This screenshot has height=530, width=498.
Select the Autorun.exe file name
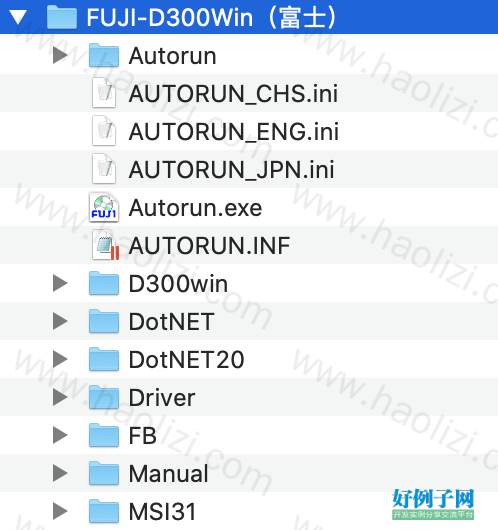[195, 208]
